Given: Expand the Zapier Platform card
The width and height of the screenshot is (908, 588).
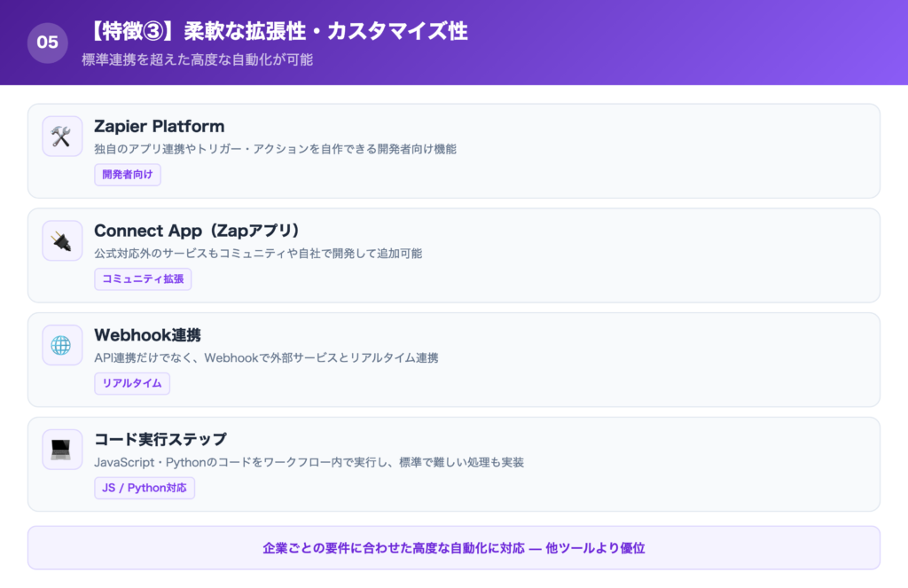Looking at the screenshot, I should click(454, 151).
